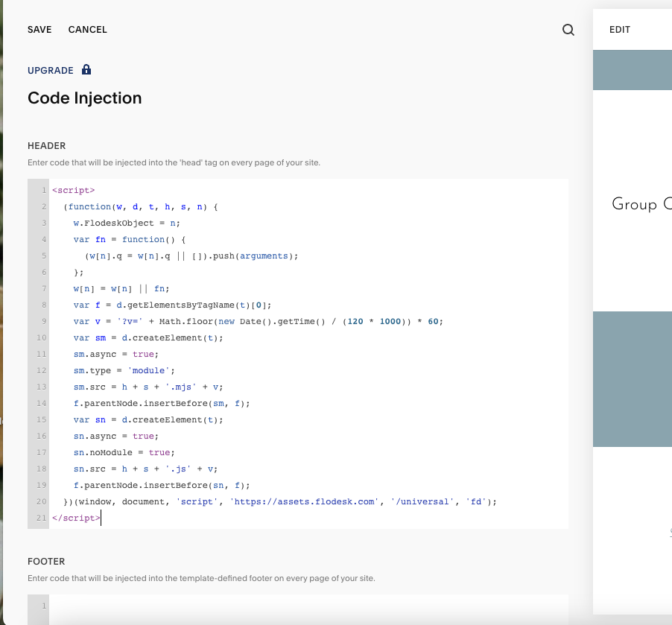The width and height of the screenshot is (672, 625).
Task: Switch to the EDIT tab on the preview pane
Action: pos(620,29)
